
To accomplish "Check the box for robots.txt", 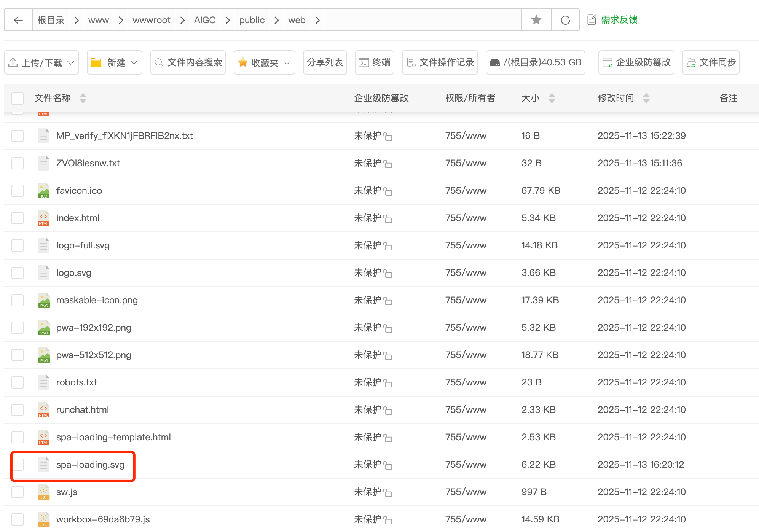I will pyautogui.click(x=18, y=382).
